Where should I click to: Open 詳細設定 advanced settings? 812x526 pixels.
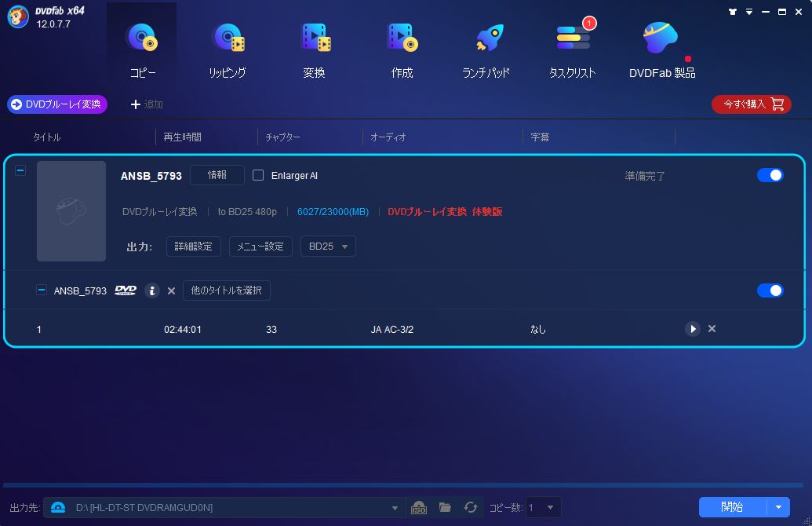coord(194,247)
